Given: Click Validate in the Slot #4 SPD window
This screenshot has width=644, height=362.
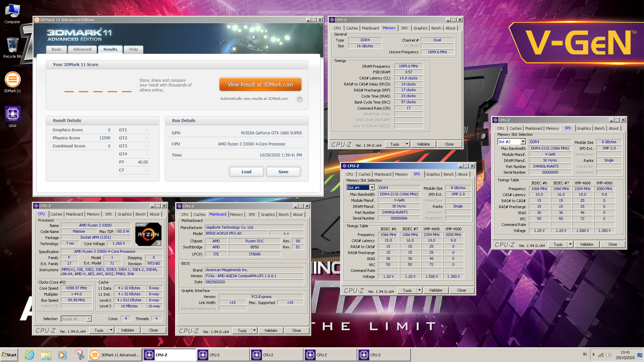Looking at the screenshot, I should (x=436, y=290).
